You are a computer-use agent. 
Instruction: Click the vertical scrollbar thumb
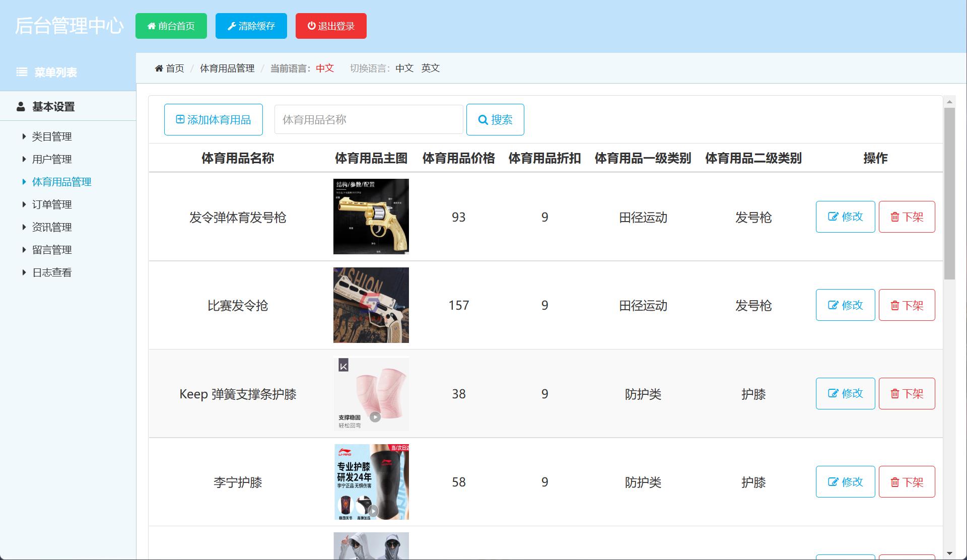949,194
